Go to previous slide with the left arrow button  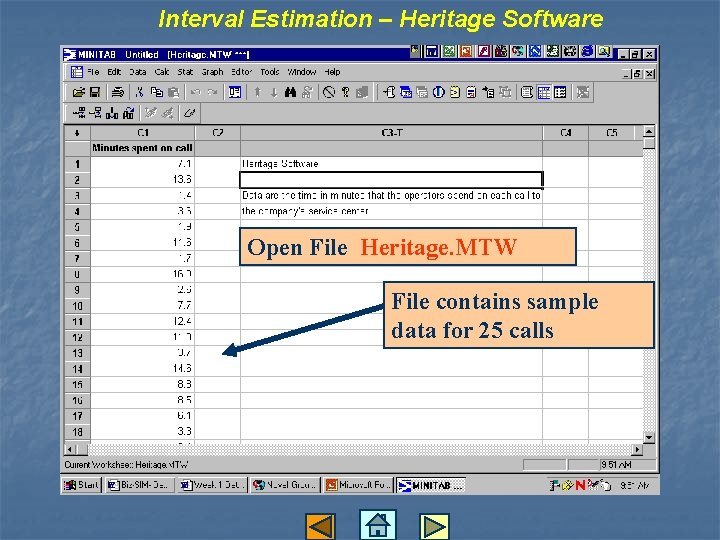point(321,526)
